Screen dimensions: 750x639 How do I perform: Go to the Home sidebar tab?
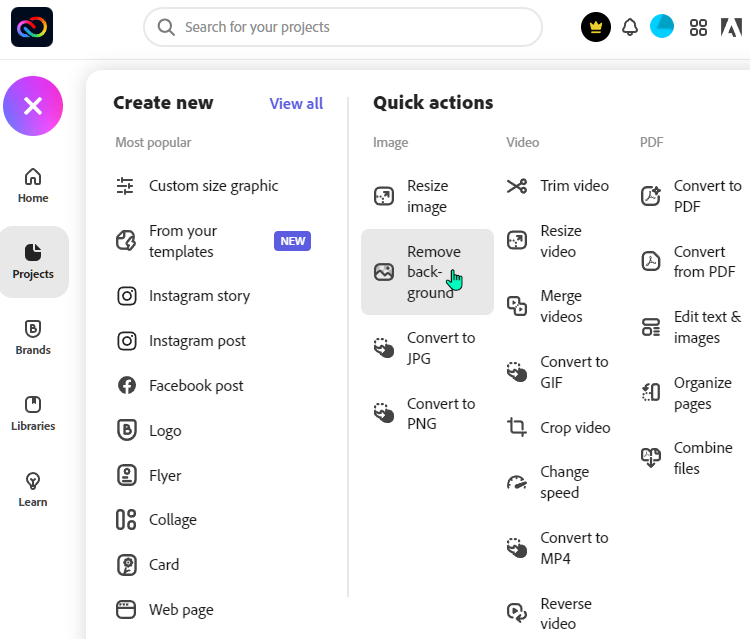click(x=33, y=186)
